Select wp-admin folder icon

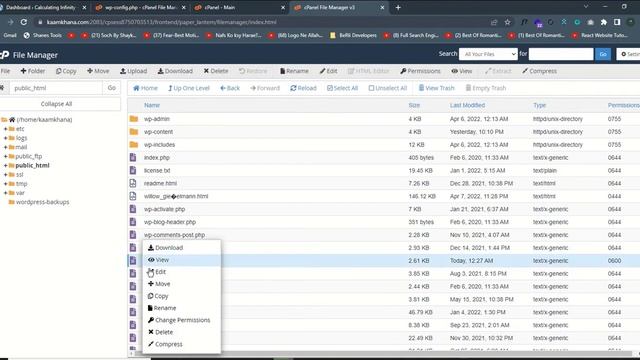click(133, 119)
